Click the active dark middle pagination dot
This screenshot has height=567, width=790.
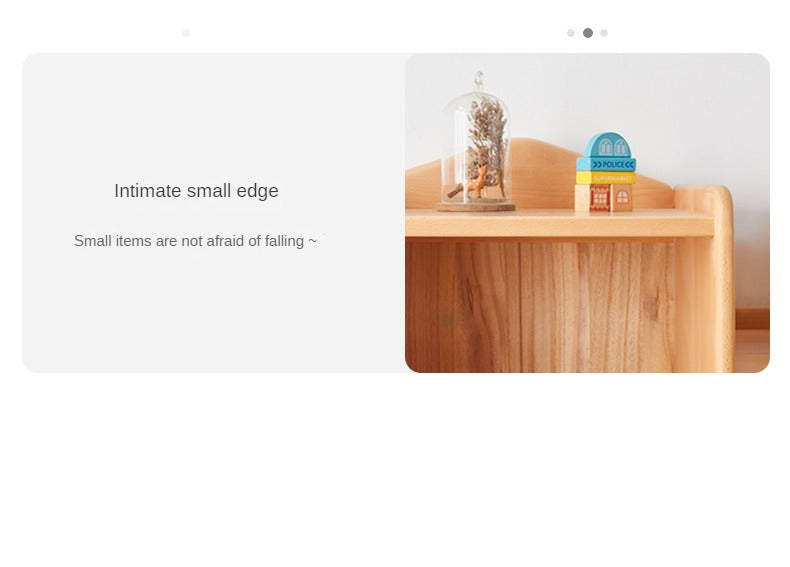(587, 33)
